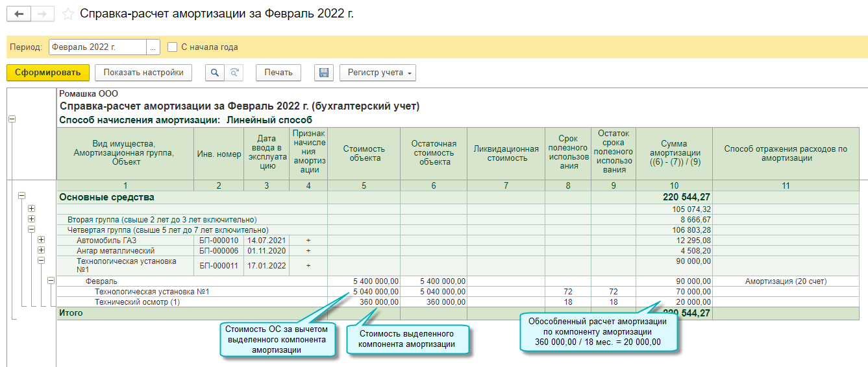Click 'Показать настройки' button
Viewport: 868px width, 367px height.
[x=143, y=73]
